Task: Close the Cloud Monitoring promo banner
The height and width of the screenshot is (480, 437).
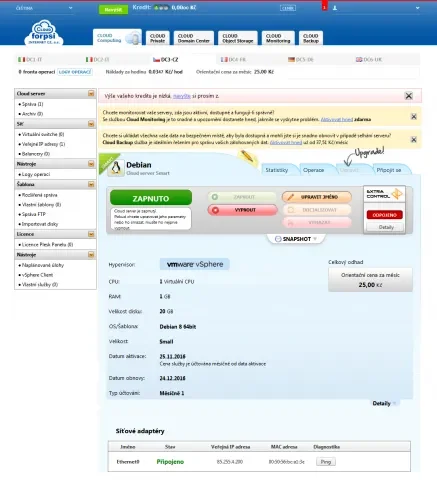Action: pos(414,116)
